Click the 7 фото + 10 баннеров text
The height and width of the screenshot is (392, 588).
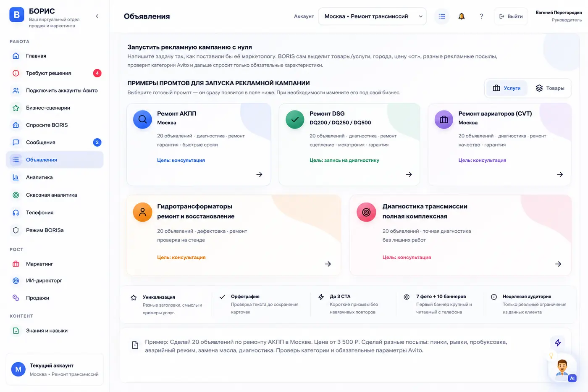(441, 297)
